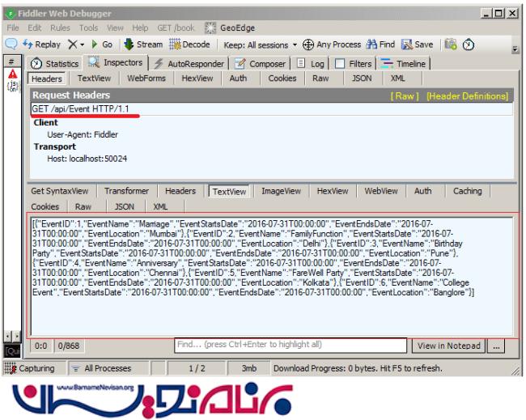Click the View in Notepad button

449,346
